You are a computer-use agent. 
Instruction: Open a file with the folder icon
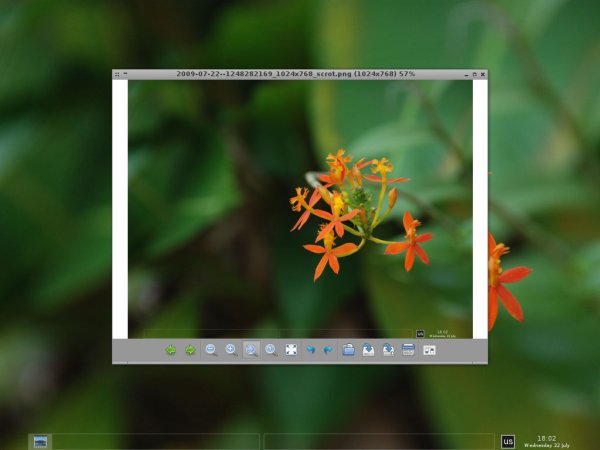[348, 350]
